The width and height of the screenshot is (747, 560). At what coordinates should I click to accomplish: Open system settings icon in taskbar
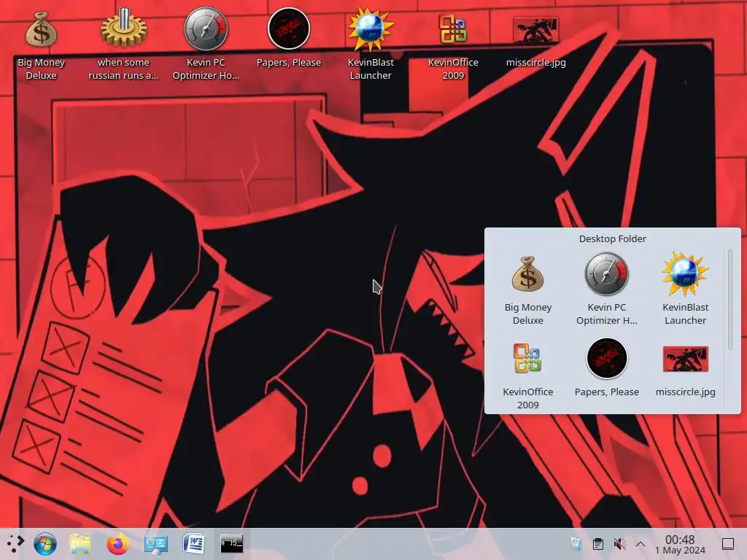pyautogui.click(x=156, y=544)
